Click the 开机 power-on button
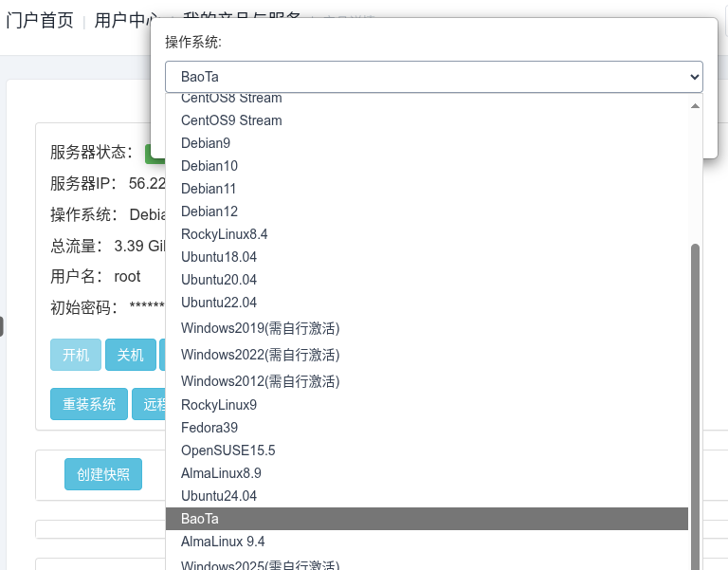728x570 pixels. point(76,355)
